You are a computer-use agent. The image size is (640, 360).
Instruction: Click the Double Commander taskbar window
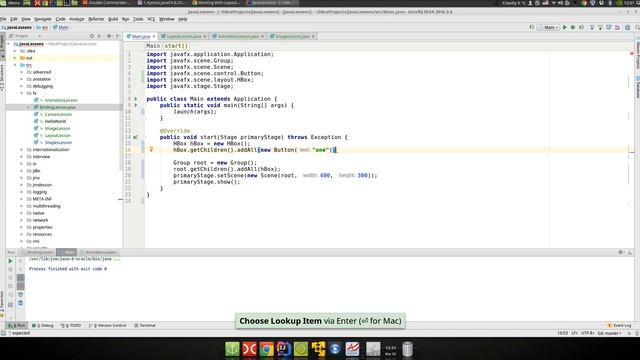pos(106,3)
